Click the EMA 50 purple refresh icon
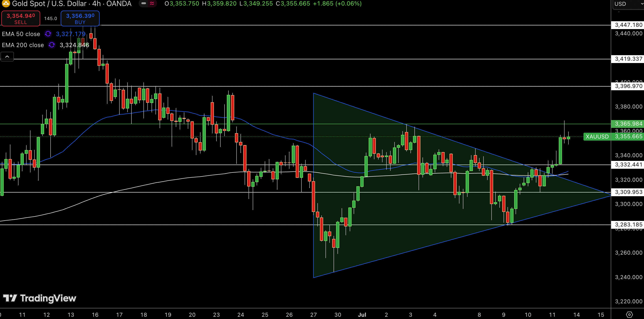This screenshot has height=319, width=644. click(48, 34)
